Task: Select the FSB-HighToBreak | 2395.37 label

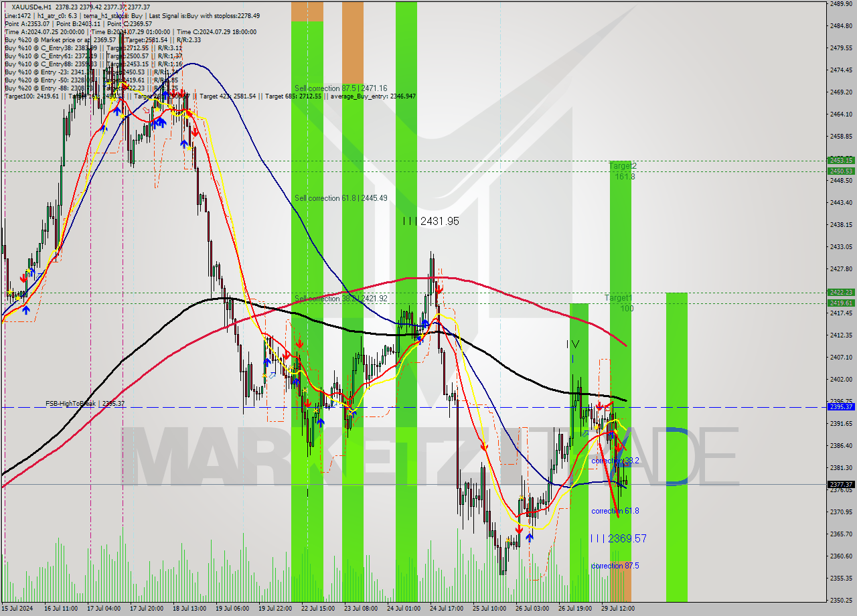Action: tap(85, 404)
